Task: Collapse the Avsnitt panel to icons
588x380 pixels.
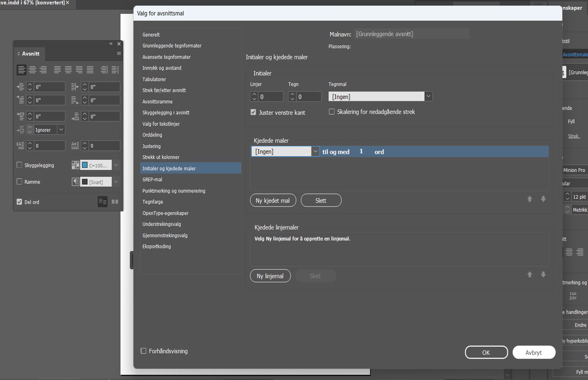Action: (111, 44)
